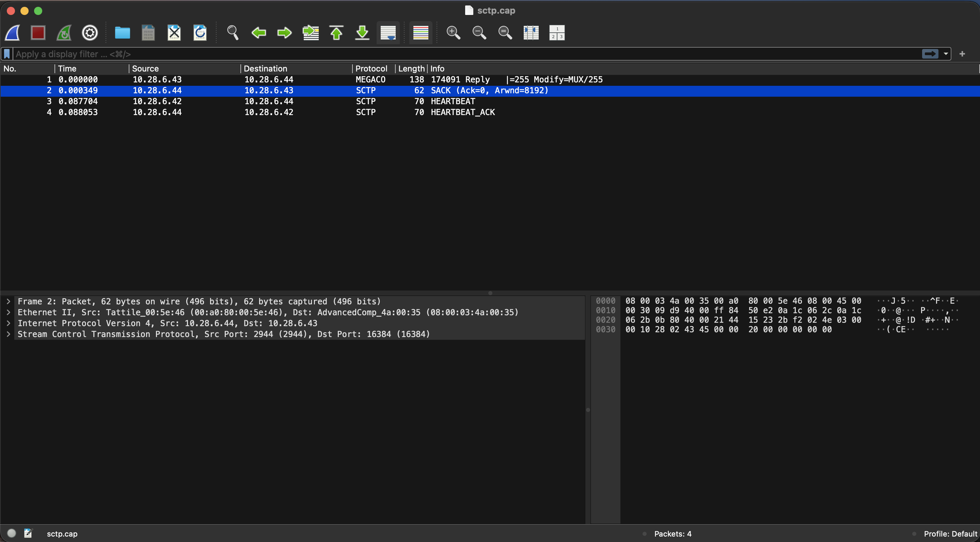This screenshot has width=980, height=542.
Task: Go to specified packet
Action: [311, 33]
